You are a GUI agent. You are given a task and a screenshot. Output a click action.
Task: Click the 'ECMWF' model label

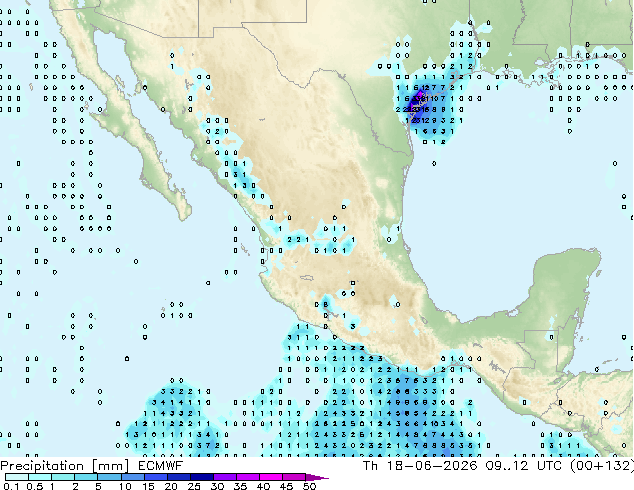pyautogui.click(x=161, y=466)
